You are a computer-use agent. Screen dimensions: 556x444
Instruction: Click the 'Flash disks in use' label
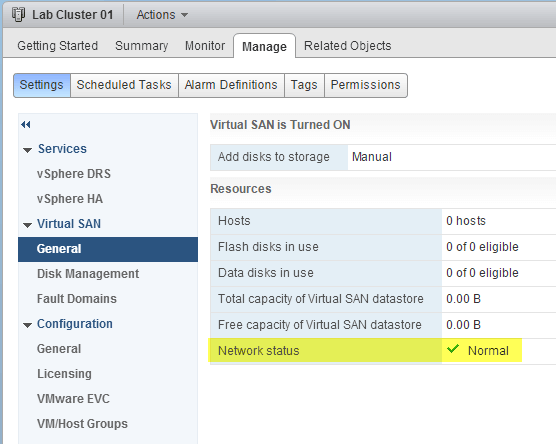(x=268, y=247)
